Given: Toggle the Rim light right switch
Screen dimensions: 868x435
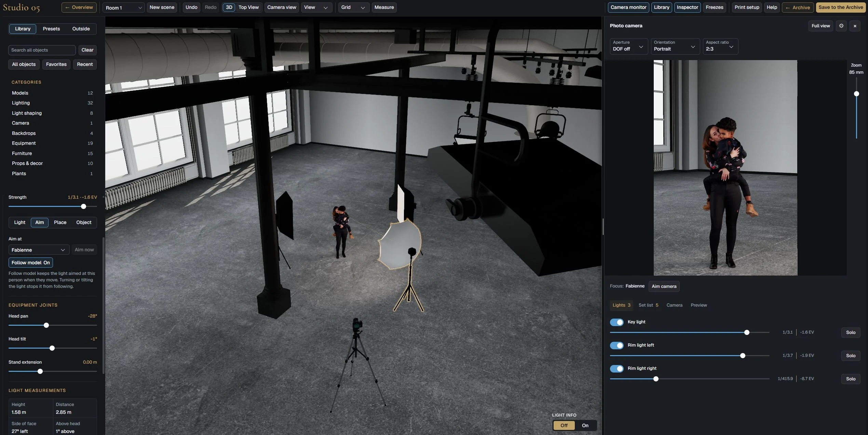Looking at the screenshot, I should click(617, 368).
